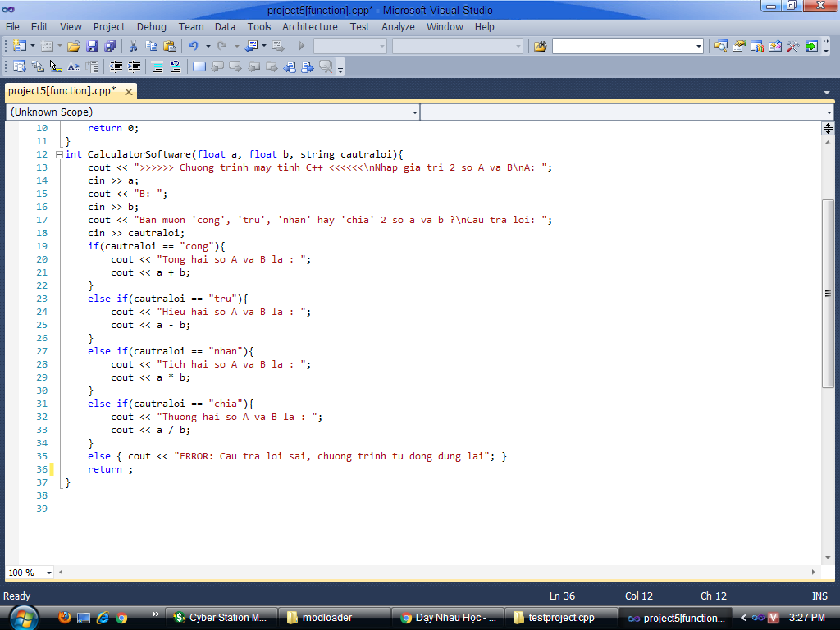Decrease line indent in text editor toolbar

point(116,67)
